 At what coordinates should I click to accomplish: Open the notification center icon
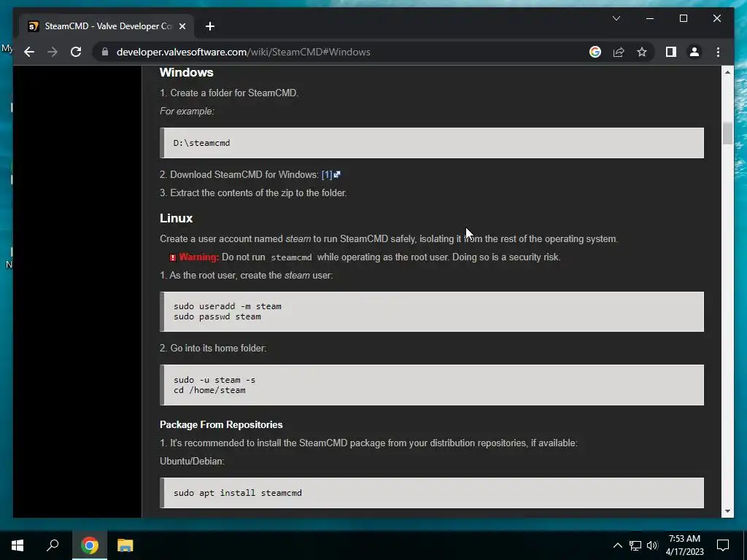pyautogui.click(x=723, y=545)
